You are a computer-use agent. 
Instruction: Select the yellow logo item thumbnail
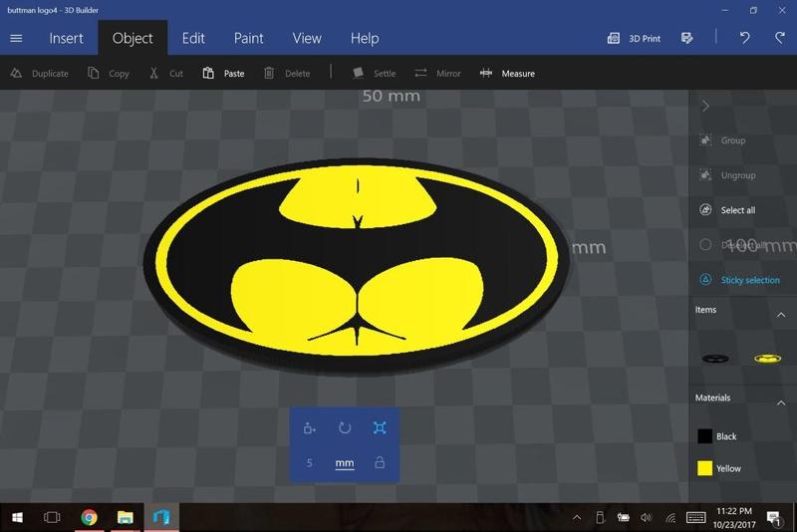click(767, 357)
